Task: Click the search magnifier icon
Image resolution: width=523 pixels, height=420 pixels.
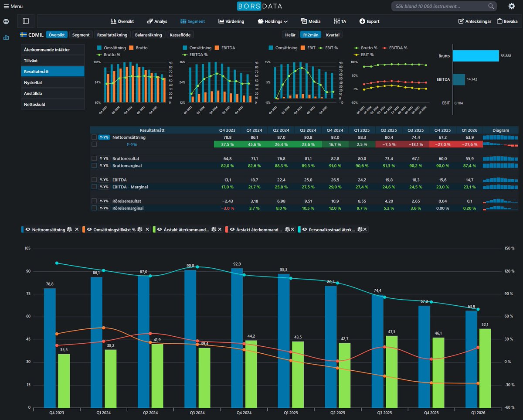Action: coord(491,6)
